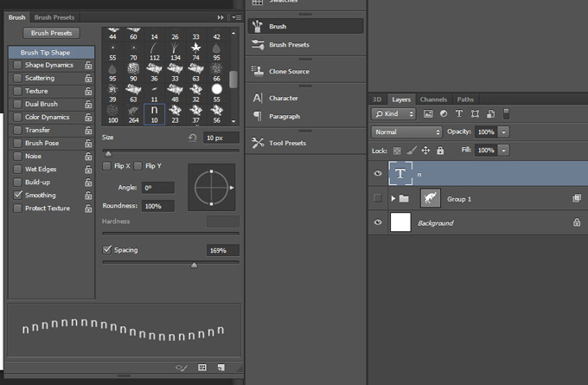Filter layers by shape layer icon
Image resolution: width=588 pixels, height=385 pixels.
(475, 113)
